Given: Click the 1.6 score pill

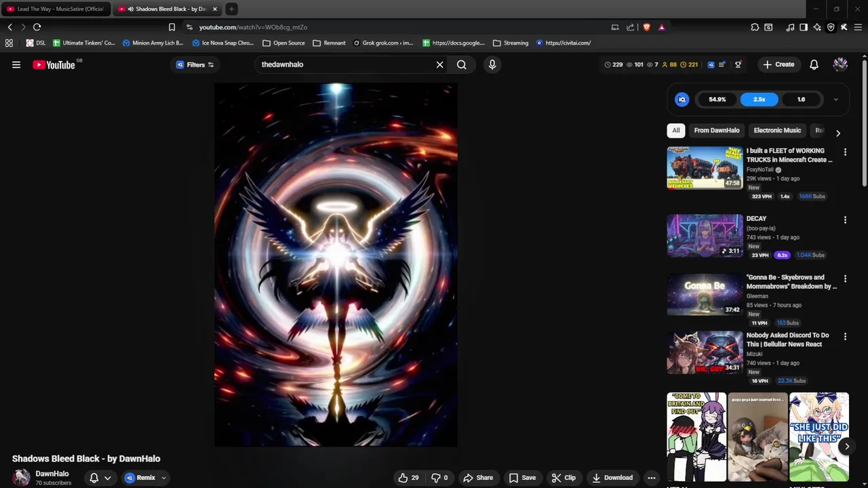Looking at the screenshot, I should point(801,100).
